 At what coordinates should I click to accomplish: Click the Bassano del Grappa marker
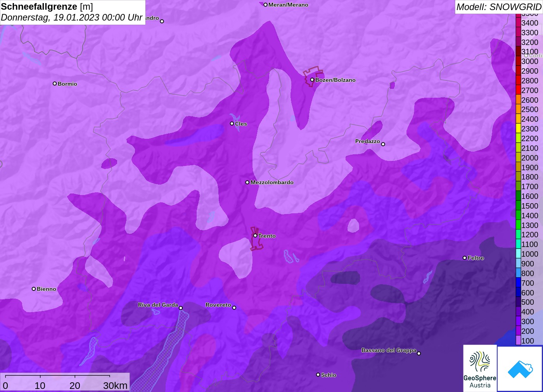pyautogui.click(x=418, y=353)
